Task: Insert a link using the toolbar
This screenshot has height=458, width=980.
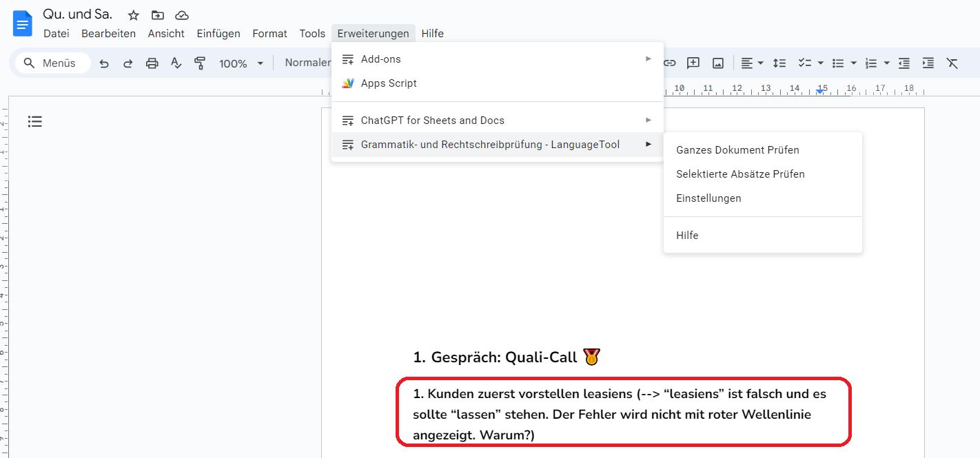Action: [x=669, y=63]
